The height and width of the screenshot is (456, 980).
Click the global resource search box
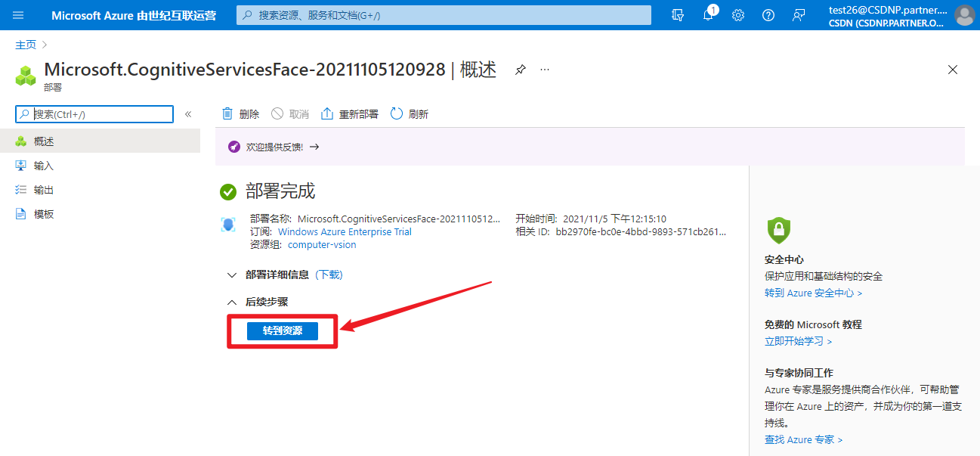444,15
